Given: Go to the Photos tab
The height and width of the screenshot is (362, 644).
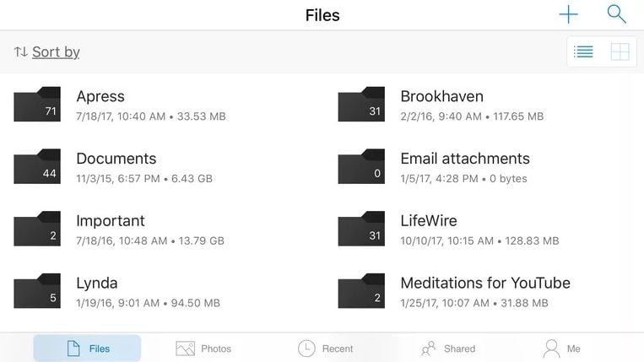Looking at the screenshot, I should click(203, 348).
